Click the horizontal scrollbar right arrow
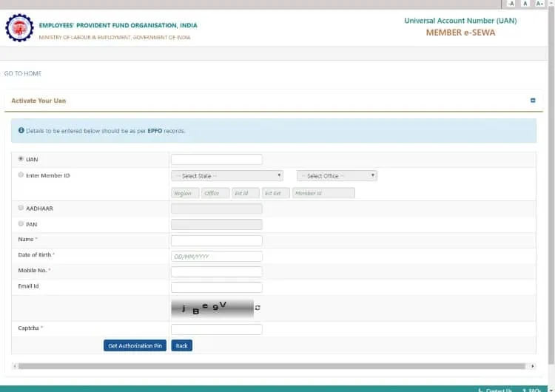The width and height of the screenshot is (555, 392). coord(532,366)
